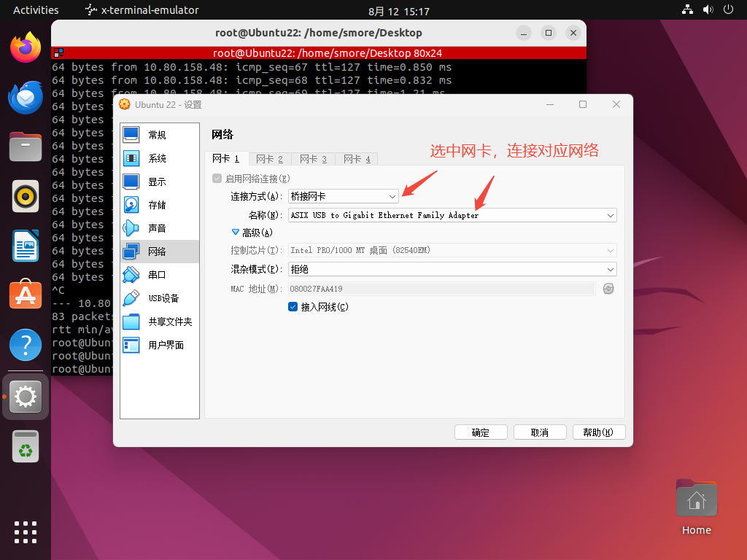Maximize the terminal window
Image resolution: width=747 pixels, height=560 pixels.
(x=549, y=33)
